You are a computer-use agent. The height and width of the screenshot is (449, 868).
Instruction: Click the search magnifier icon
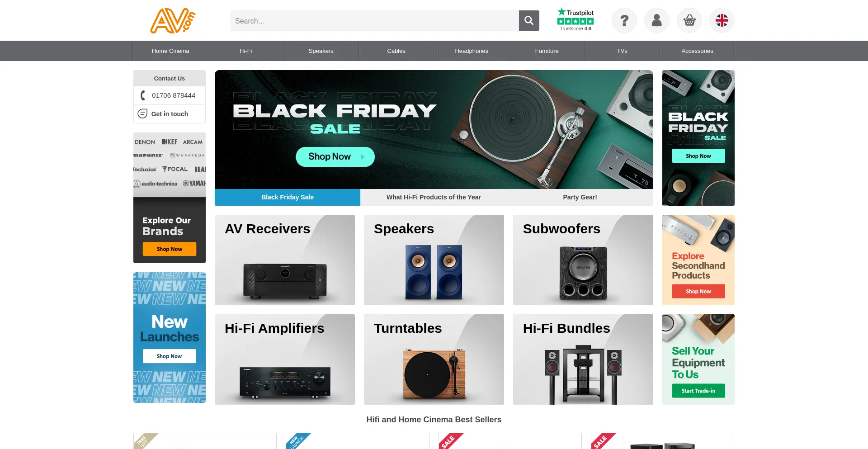tap(529, 21)
